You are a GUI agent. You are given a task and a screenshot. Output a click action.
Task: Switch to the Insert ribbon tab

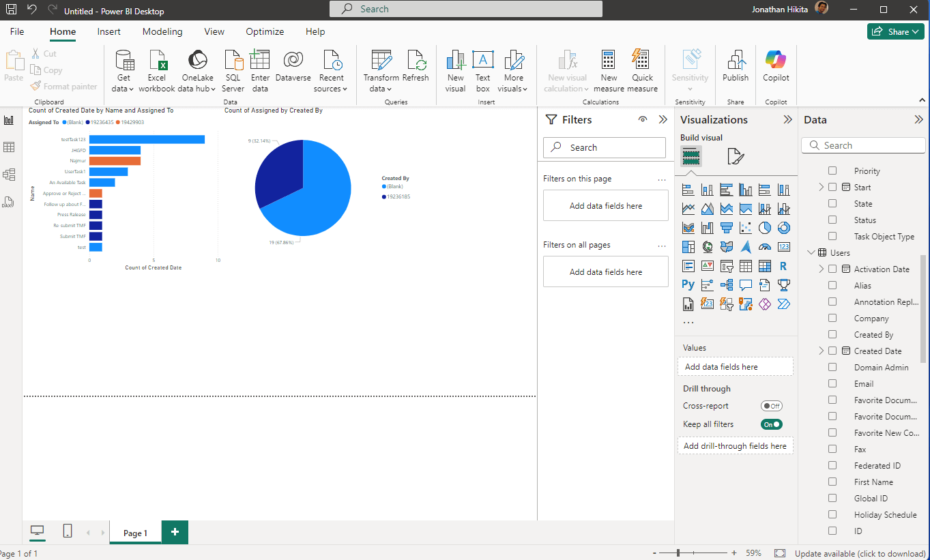(x=109, y=31)
